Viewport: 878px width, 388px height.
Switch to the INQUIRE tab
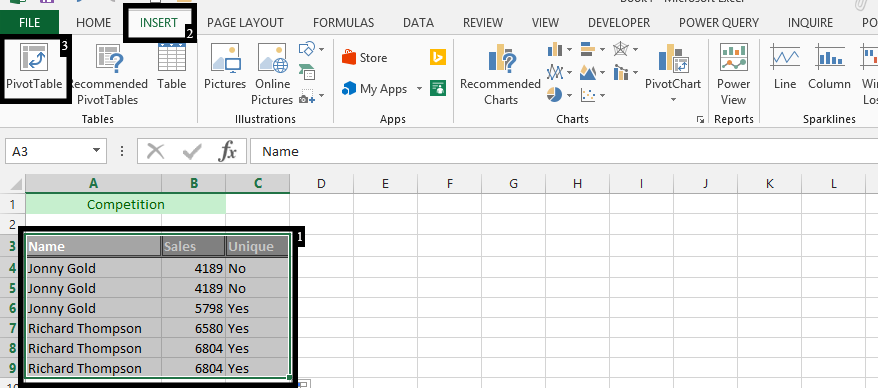[x=810, y=23]
